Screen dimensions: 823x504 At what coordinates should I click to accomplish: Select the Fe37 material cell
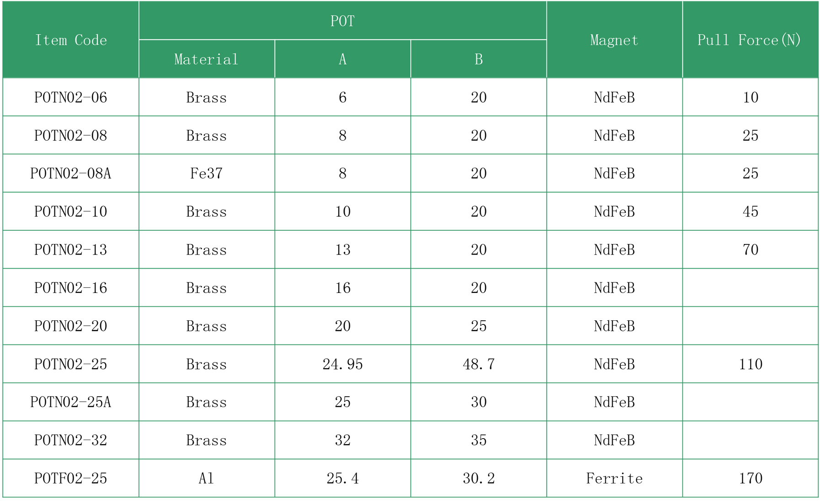[206, 174]
